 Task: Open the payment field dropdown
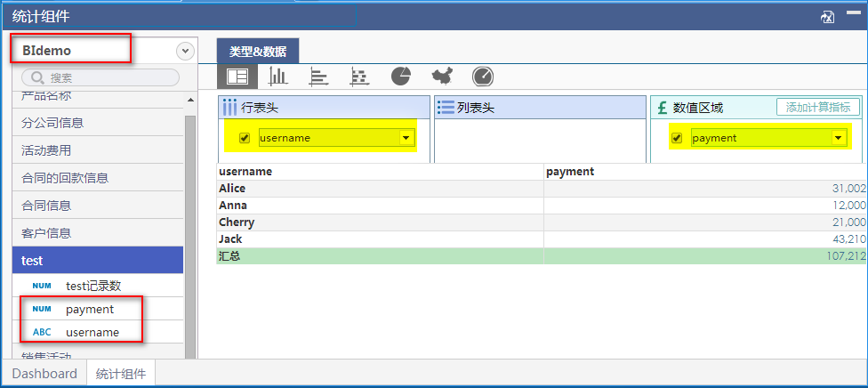[838, 138]
